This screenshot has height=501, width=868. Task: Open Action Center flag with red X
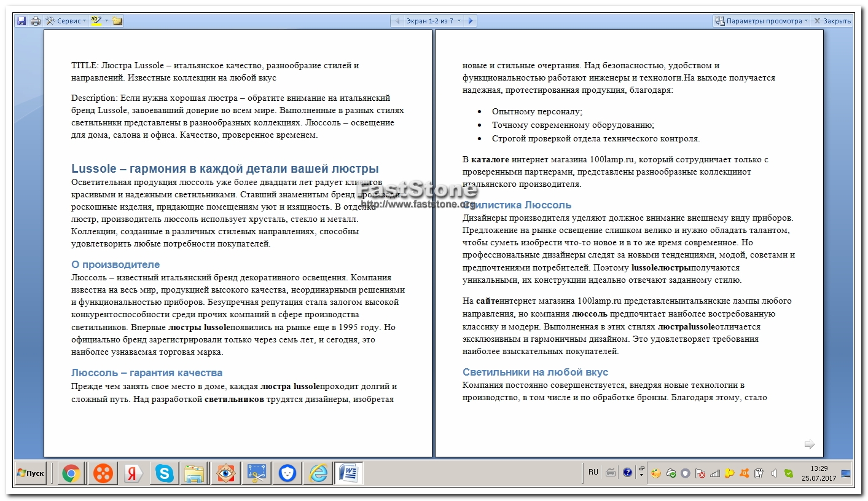pyautogui.click(x=700, y=473)
